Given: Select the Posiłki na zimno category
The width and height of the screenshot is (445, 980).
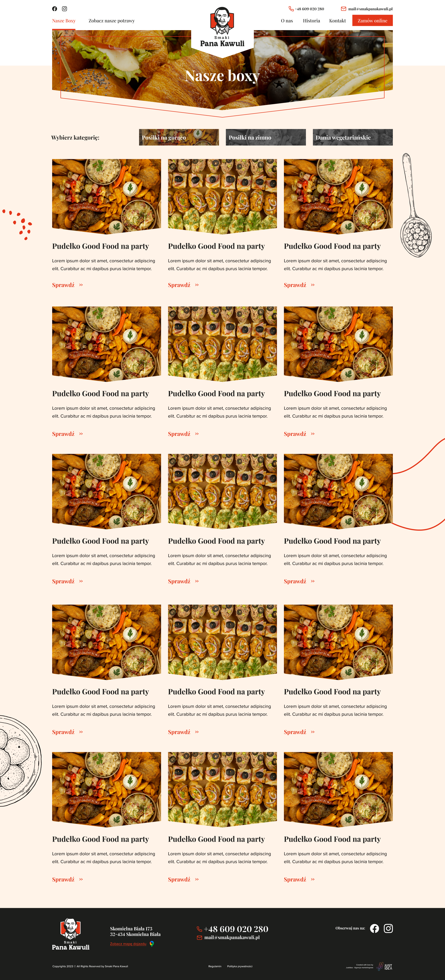Looking at the screenshot, I should point(266,137).
